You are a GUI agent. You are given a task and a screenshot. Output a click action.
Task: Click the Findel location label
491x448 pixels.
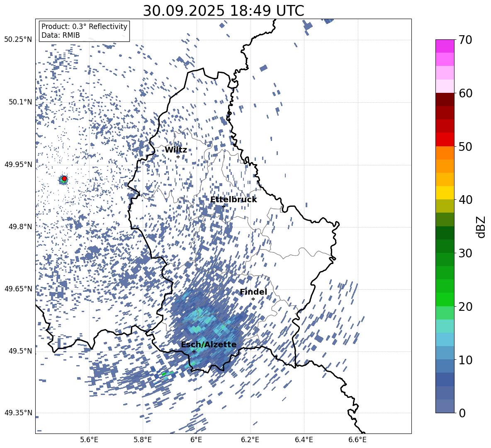point(253,292)
